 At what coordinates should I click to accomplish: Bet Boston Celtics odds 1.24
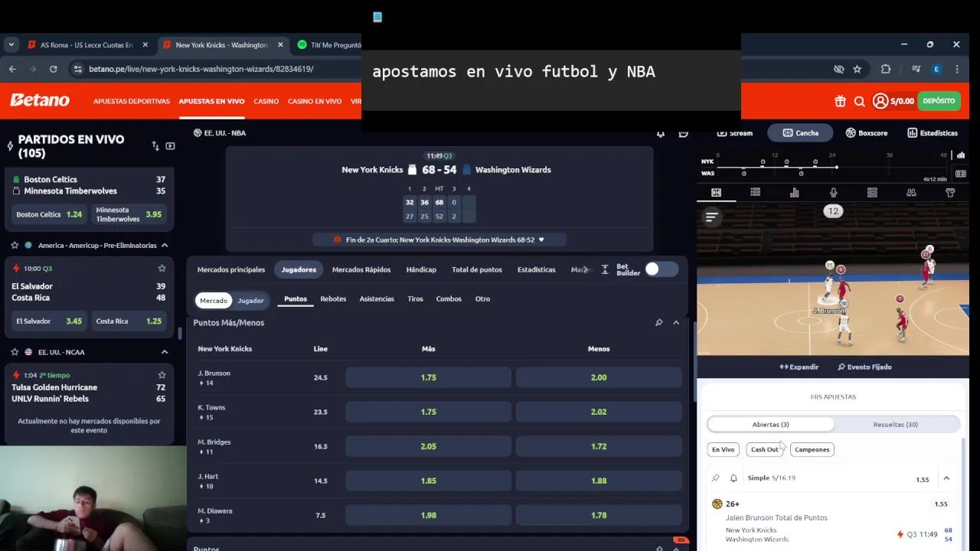pyautogui.click(x=49, y=214)
